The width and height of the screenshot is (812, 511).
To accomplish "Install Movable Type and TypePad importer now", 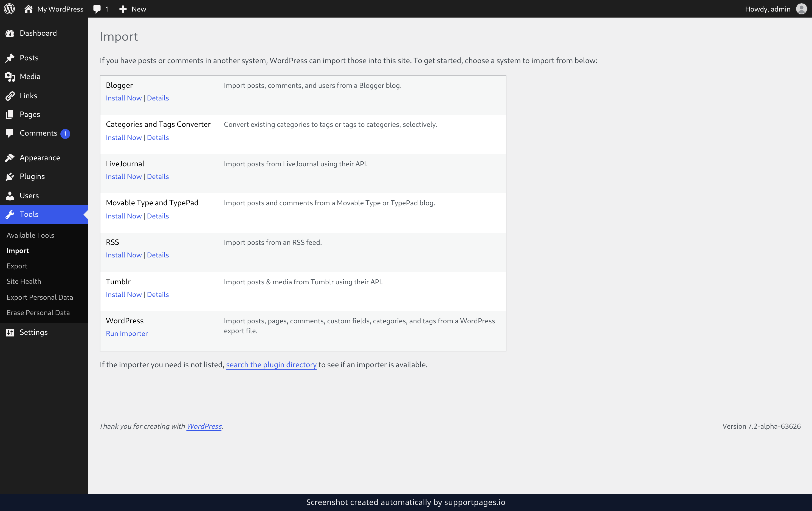I will [124, 216].
